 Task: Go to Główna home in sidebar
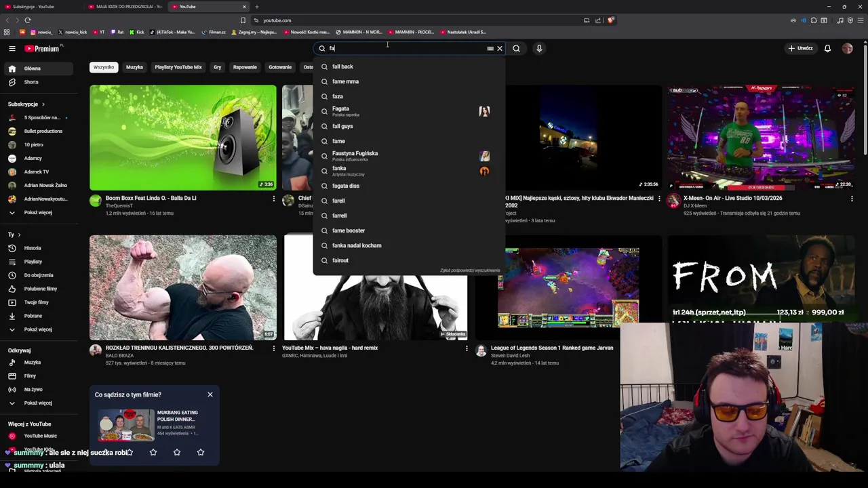[x=40, y=68]
